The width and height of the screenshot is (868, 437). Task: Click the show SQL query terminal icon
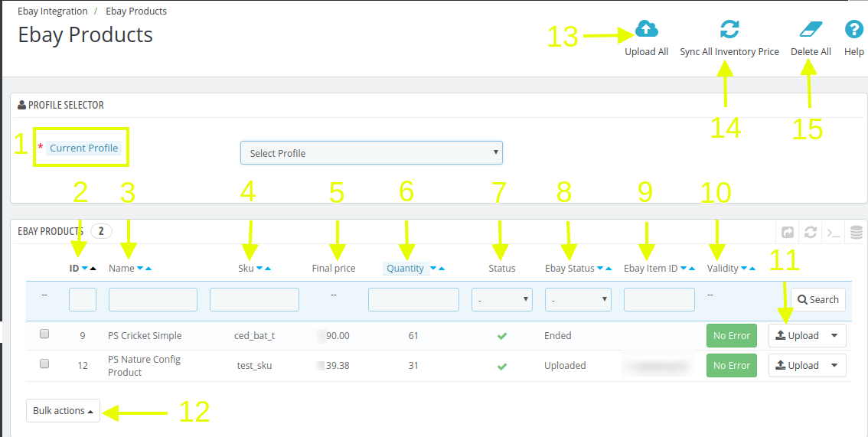(834, 233)
